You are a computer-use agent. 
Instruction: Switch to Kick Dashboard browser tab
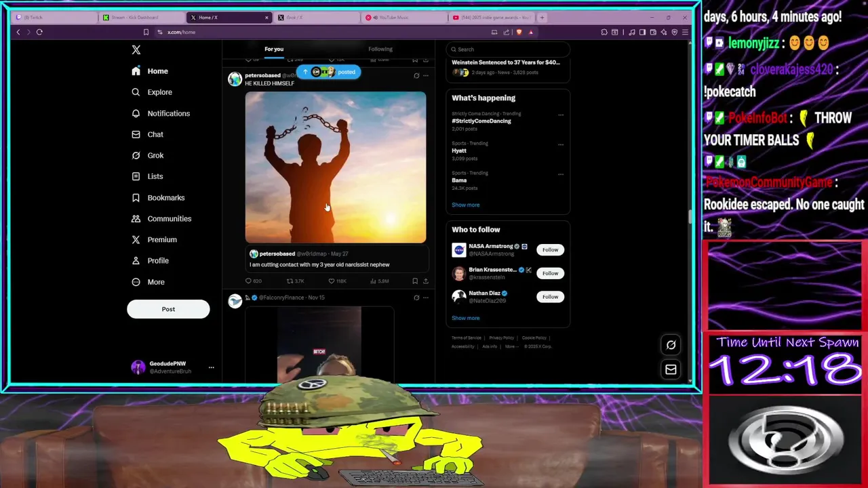141,18
